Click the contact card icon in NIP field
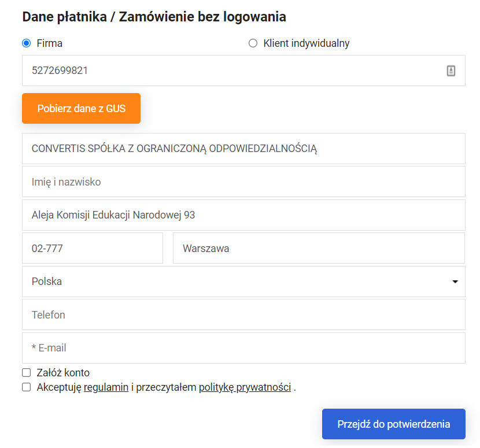This screenshot has width=480, height=448. pyautogui.click(x=451, y=71)
